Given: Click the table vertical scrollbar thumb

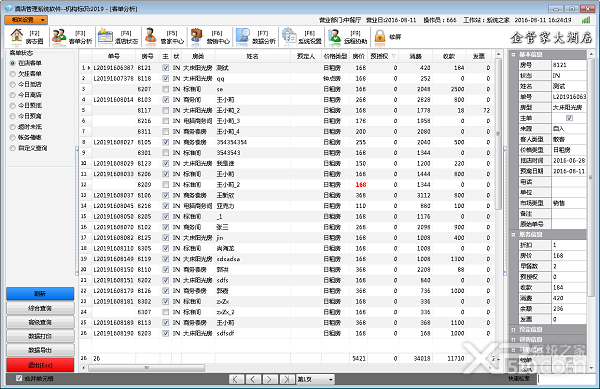Looking at the screenshot, I should coord(498,133).
